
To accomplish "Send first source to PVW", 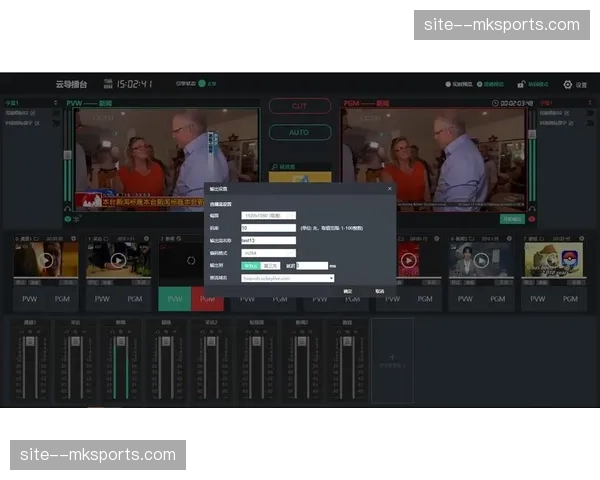I will pos(29,299).
